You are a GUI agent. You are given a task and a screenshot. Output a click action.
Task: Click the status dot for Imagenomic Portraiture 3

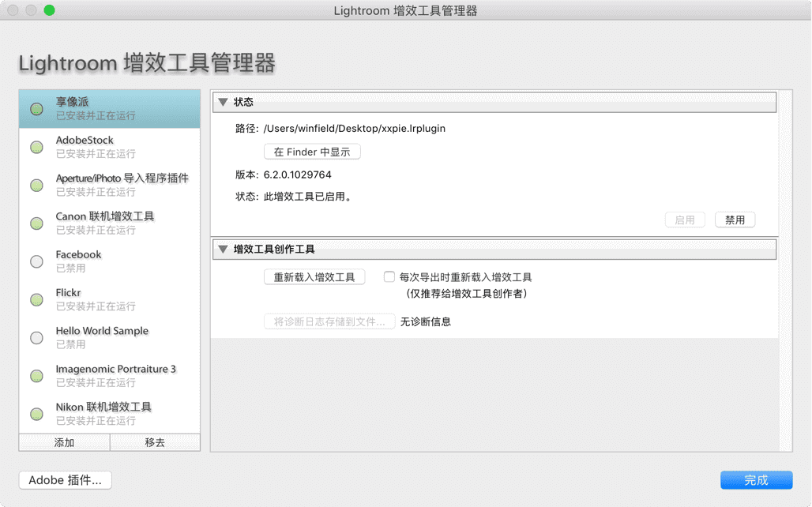pyautogui.click(x=36, y=376)
